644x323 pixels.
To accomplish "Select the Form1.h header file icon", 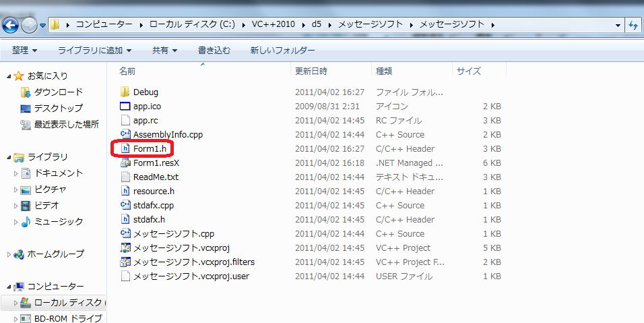I will (125, 148).
